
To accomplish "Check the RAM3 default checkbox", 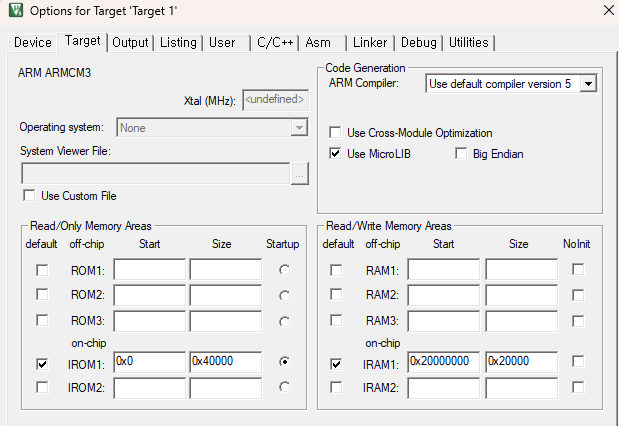I will coord(336,320).
